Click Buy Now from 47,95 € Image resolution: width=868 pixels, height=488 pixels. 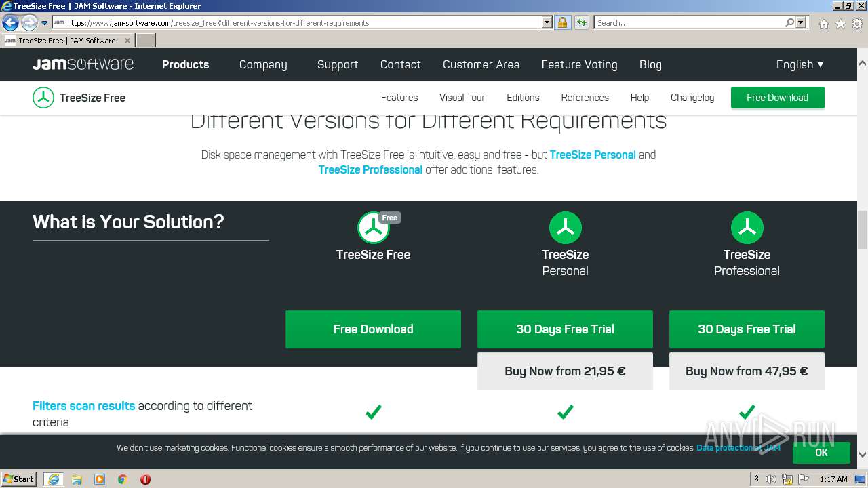click(x=747, y=371)
